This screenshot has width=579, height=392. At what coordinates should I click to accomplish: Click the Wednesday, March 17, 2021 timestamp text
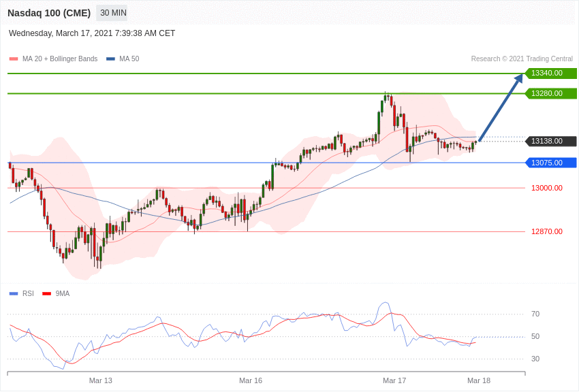coord(91,33)
